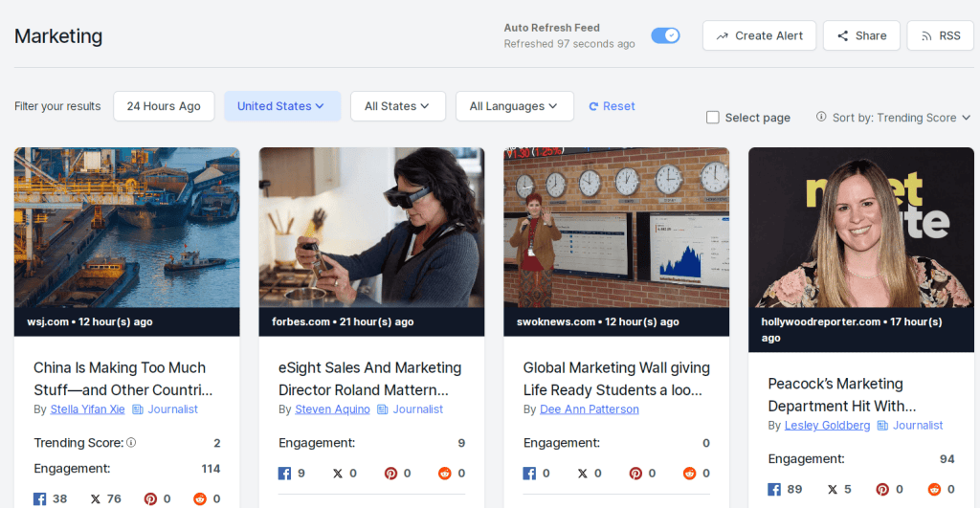Open the Hollywood Reporter article thumbnail

[860, 227]
